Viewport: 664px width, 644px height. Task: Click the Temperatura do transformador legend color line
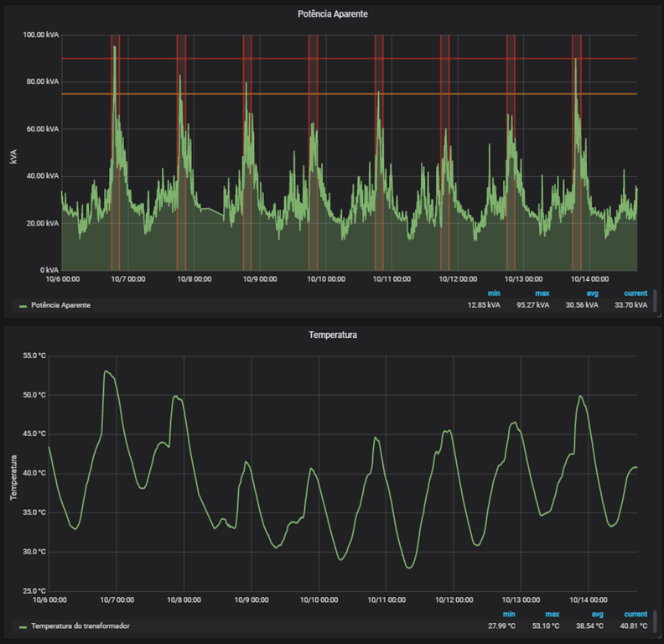point(23,626)
